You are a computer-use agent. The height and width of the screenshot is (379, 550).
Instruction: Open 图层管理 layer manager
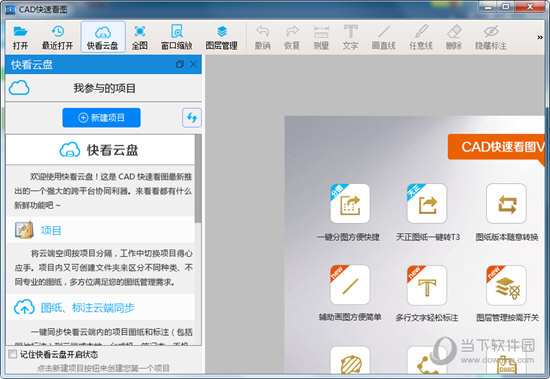tap(222, 37)
